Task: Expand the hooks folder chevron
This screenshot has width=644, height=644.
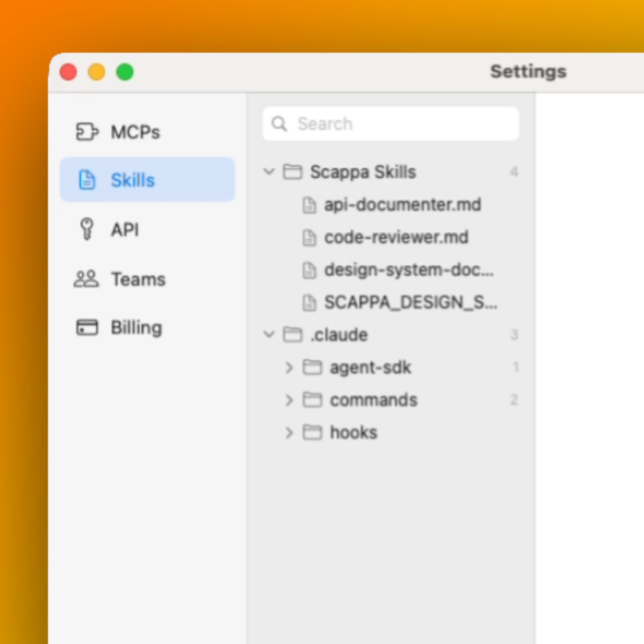Action: (x=289, y=433)
